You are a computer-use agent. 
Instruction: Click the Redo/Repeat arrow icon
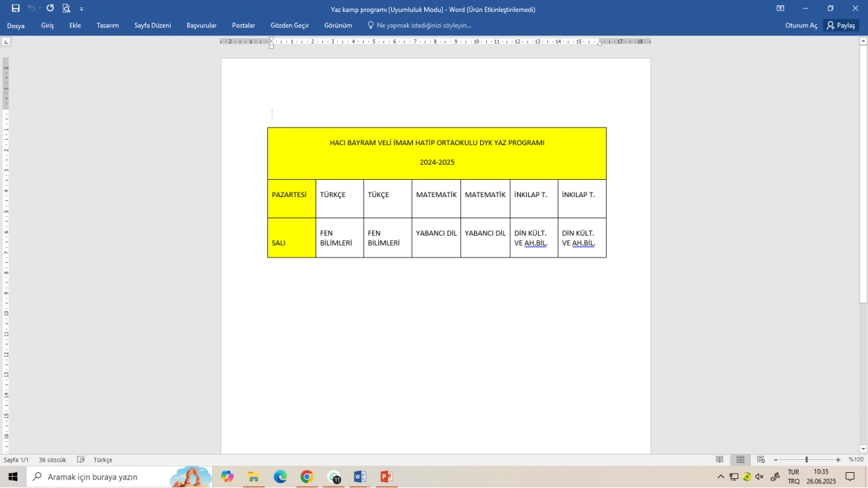click(50, 8)
